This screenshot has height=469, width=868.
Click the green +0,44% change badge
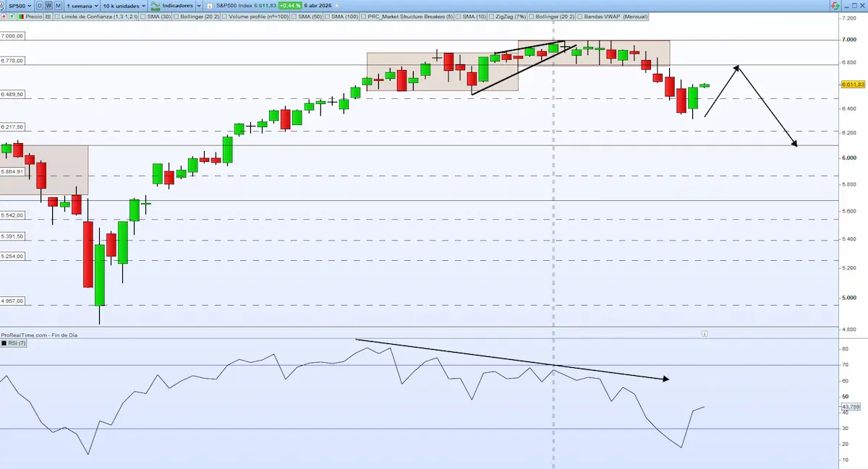point(289,5)
